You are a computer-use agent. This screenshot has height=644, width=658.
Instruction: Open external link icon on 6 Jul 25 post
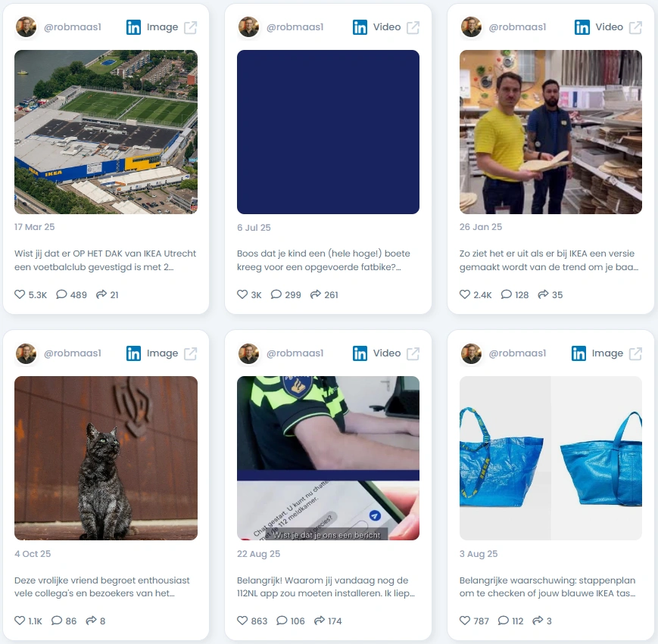pyautogui.click(x=413, y=28)
